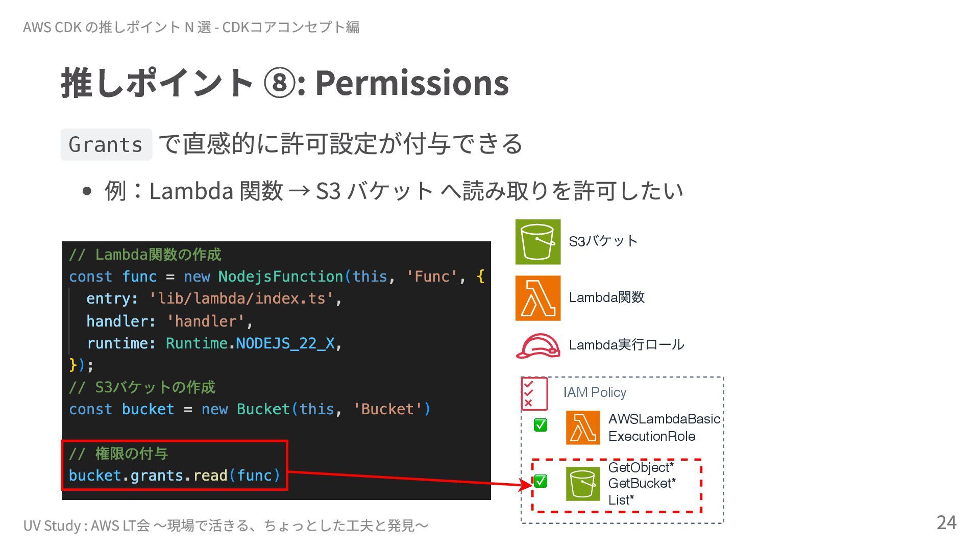Click the page number 24
Viewport: 980px width, 551px height.
[946, 522]
